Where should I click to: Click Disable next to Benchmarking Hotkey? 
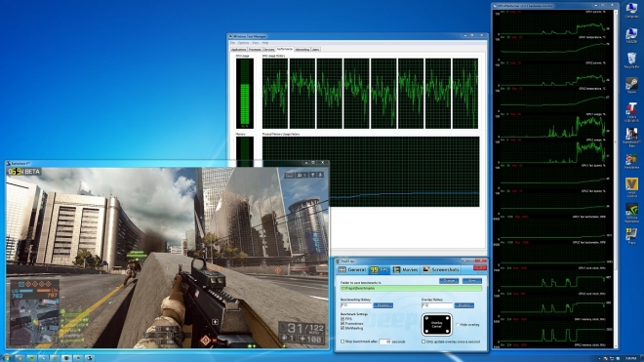coord(383,305)
